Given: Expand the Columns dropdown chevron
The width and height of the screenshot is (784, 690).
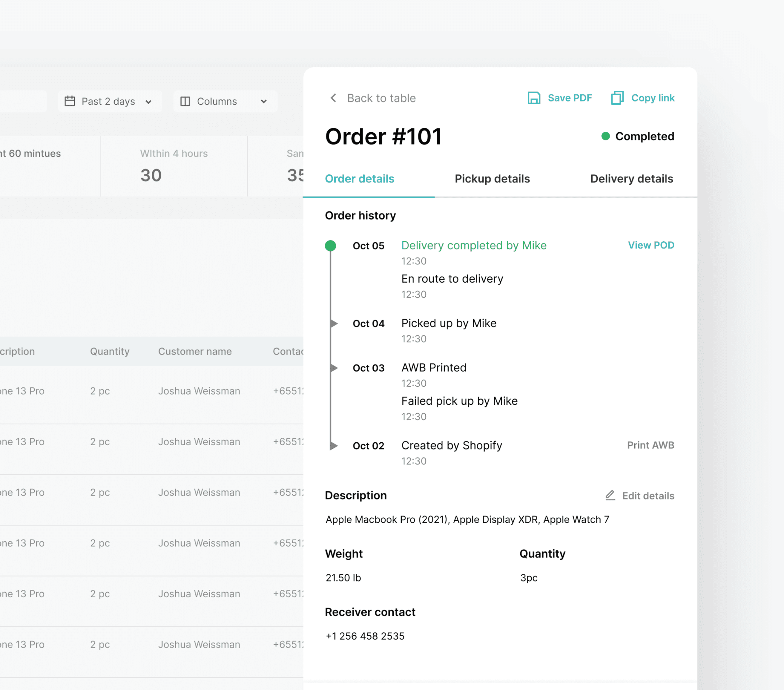Looking at the screenshot, I should click(x=263, y=102).
